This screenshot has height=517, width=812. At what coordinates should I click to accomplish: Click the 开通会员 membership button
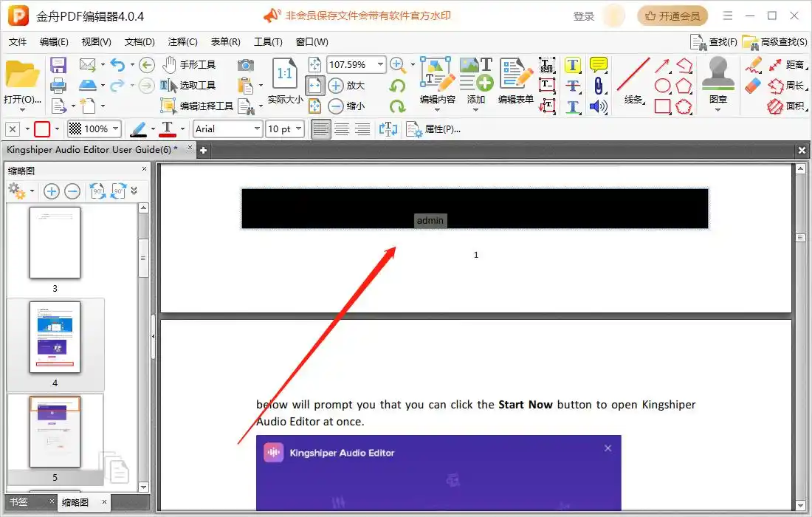(672, 16)
